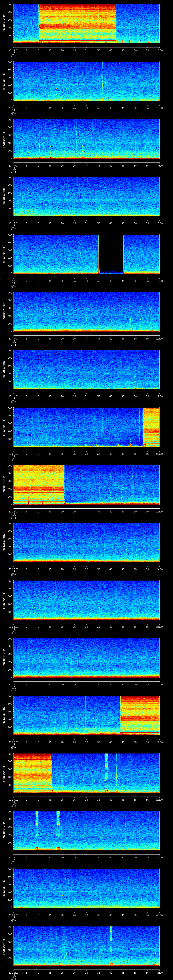The height and width of the screenshot is (980, 173).
Task: Click the 23:14:00 spectrogram panel
Action: click(87, 24)
